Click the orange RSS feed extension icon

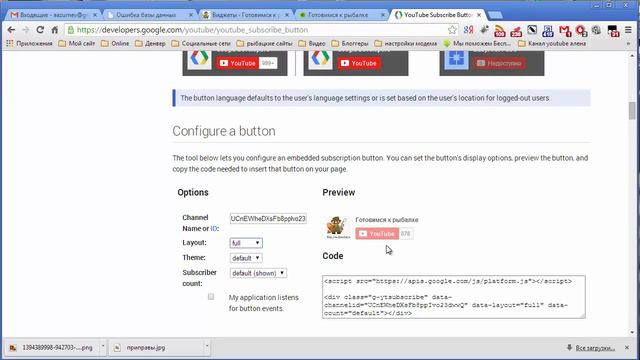[500, 31]
